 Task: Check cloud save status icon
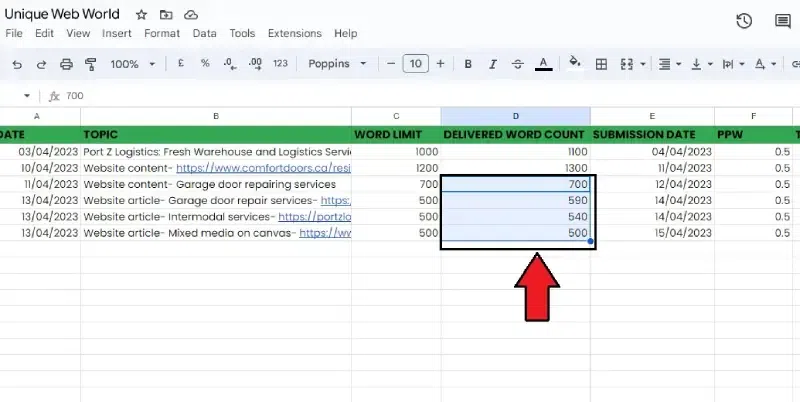coord(191,15)
